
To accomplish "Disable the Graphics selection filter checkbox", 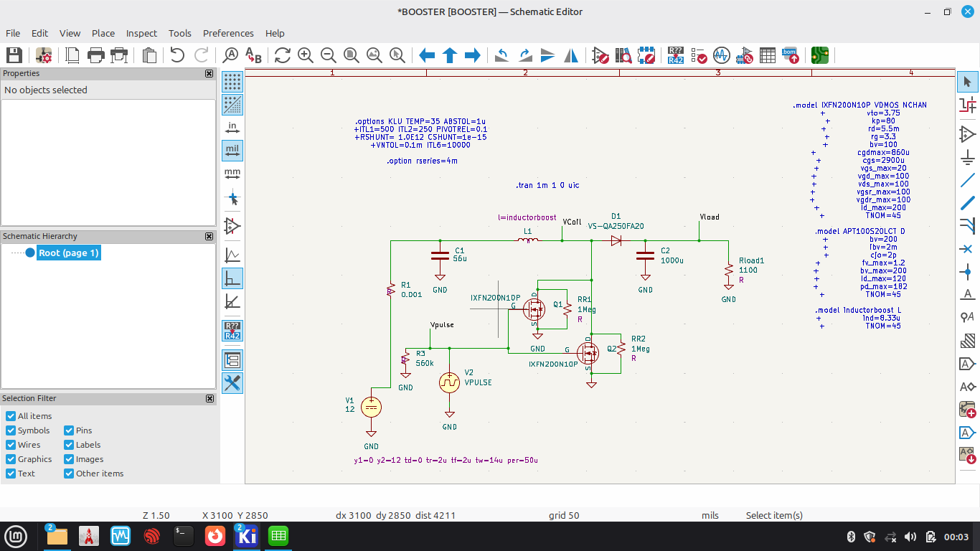I will pos(11,459).
